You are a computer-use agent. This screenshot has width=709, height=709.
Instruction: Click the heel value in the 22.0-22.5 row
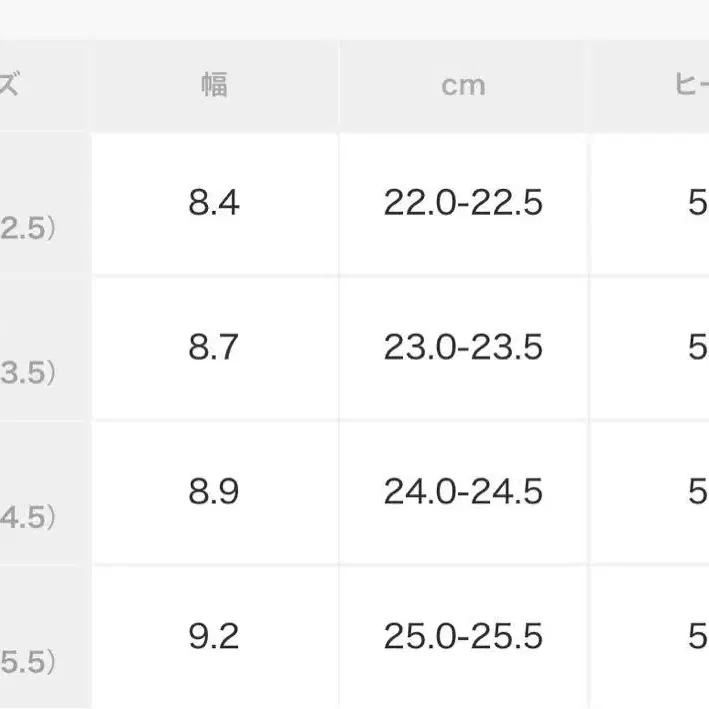(x=697, y=204)
